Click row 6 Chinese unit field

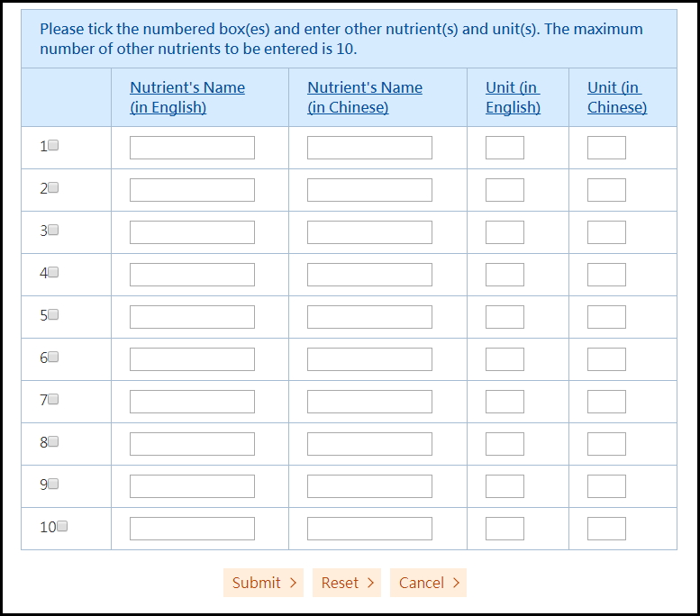click(606, 359)
